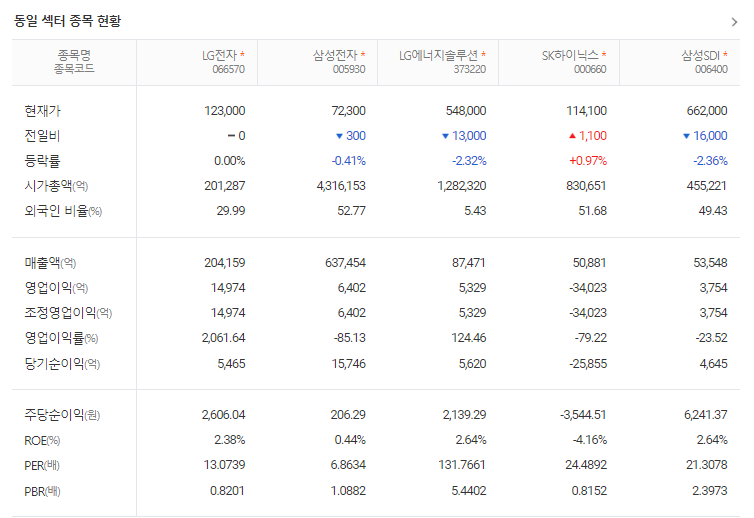Open the LG에너지솔루션 stock link

[439, 55]
